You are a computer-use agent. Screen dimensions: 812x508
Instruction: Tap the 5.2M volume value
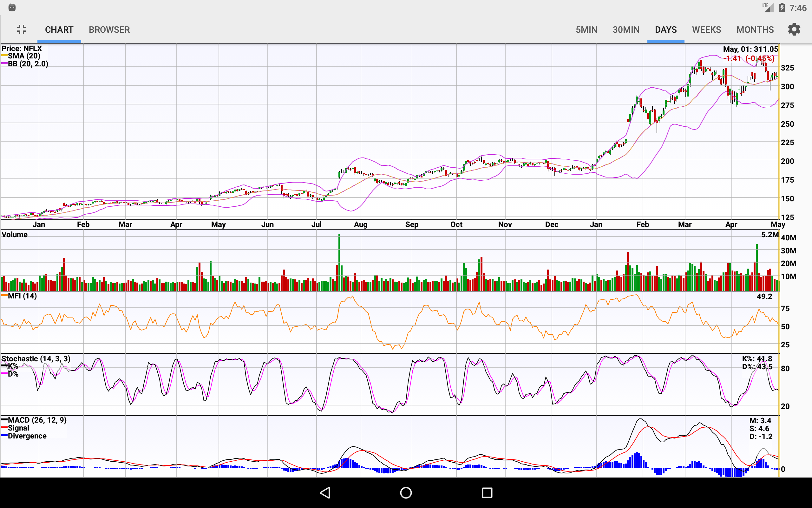(770, 235)
